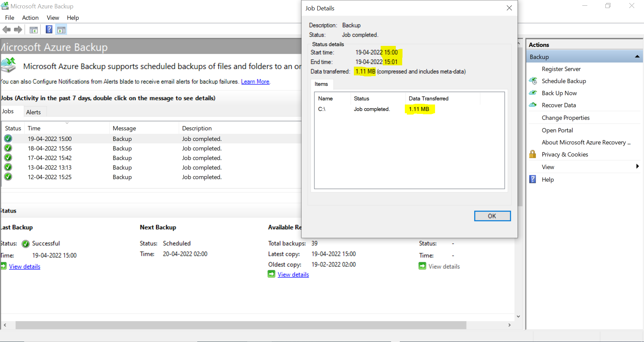Click the Schedule Backup icon in Actions
Image resolution: width=644 pixels, height=342 pixels.
pos(533,81)
